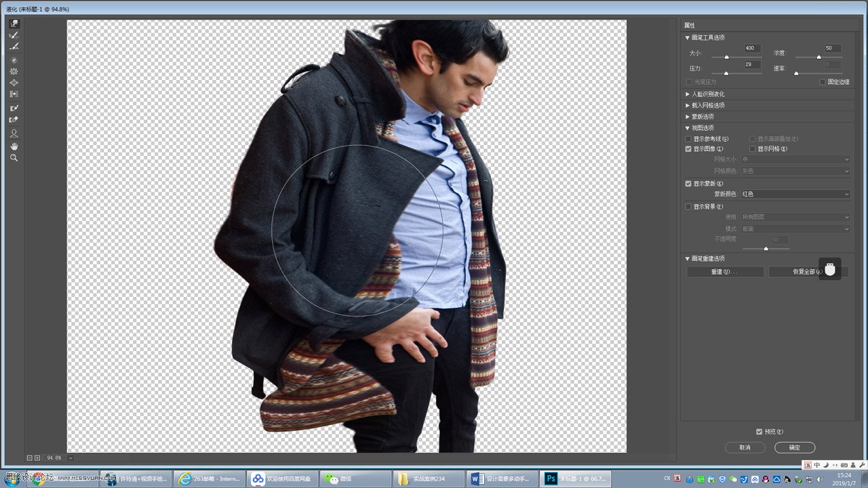Select the Zoom magnifier tool

tap(14, 158)
